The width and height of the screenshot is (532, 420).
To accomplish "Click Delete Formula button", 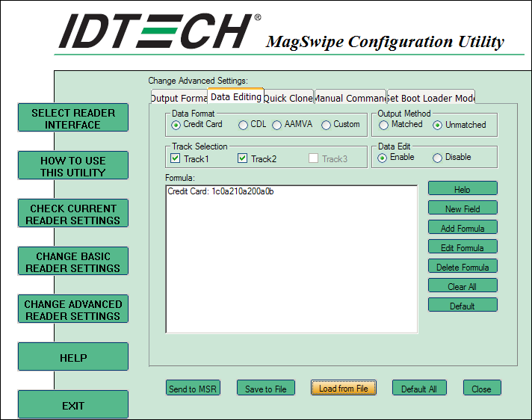I will pyautogui.click(x=463, y=266).
